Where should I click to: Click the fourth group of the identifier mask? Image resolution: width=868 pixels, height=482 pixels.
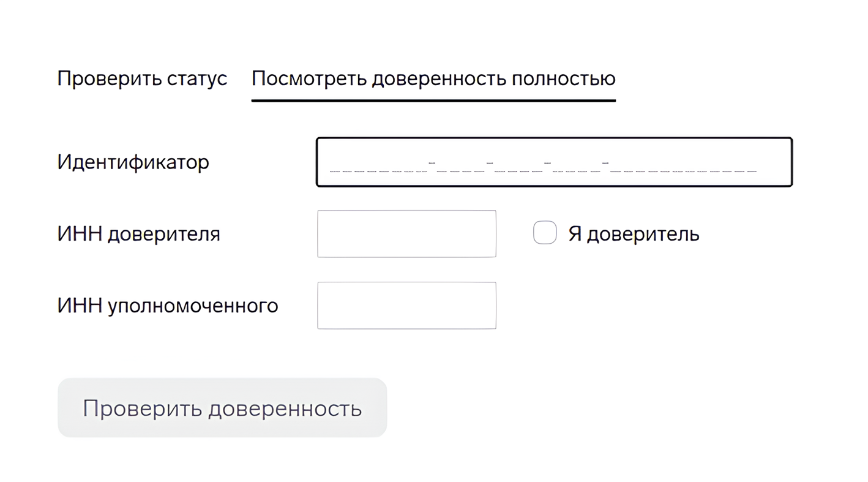point(576,170)
